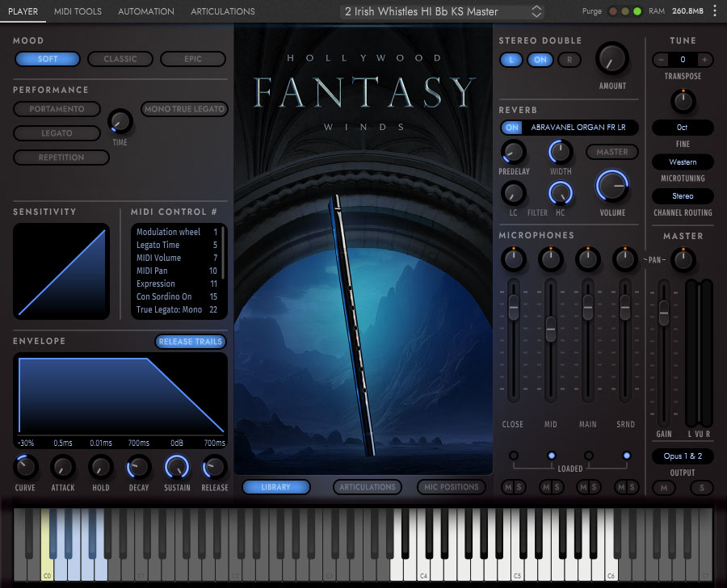Increase transpose with plus button

click(704, 59)
